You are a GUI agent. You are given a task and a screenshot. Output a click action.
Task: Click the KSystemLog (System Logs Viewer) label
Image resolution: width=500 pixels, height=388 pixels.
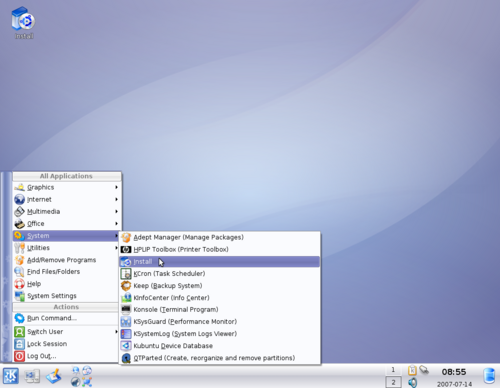pos(185,334)
